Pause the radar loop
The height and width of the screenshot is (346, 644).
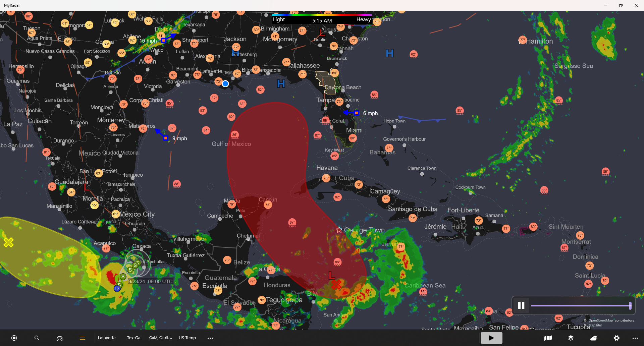(521, 305)
